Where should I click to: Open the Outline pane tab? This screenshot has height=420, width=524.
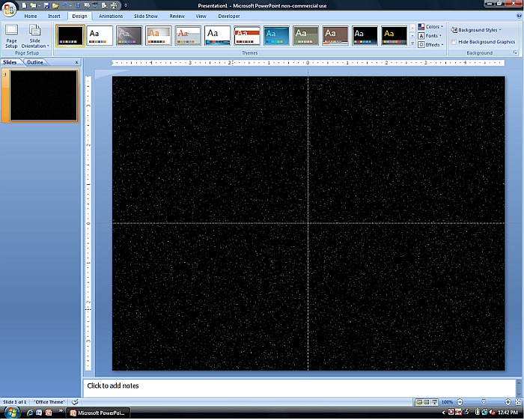tap(35, 62)
